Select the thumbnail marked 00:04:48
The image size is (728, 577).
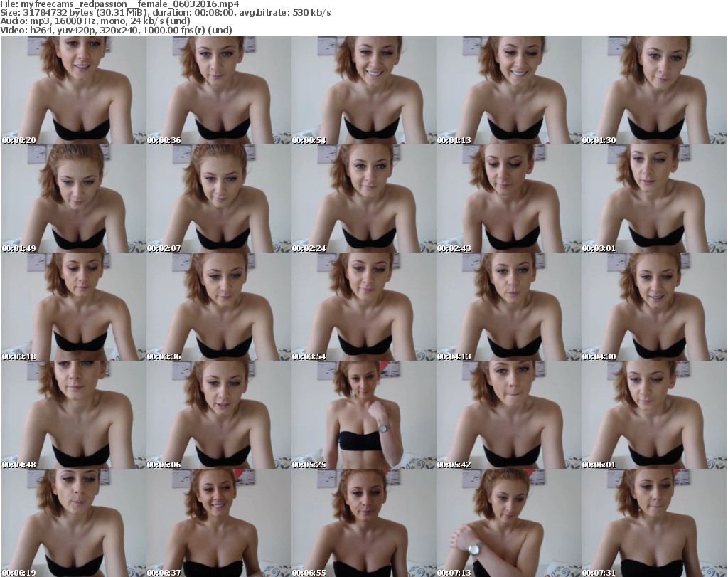74,415
